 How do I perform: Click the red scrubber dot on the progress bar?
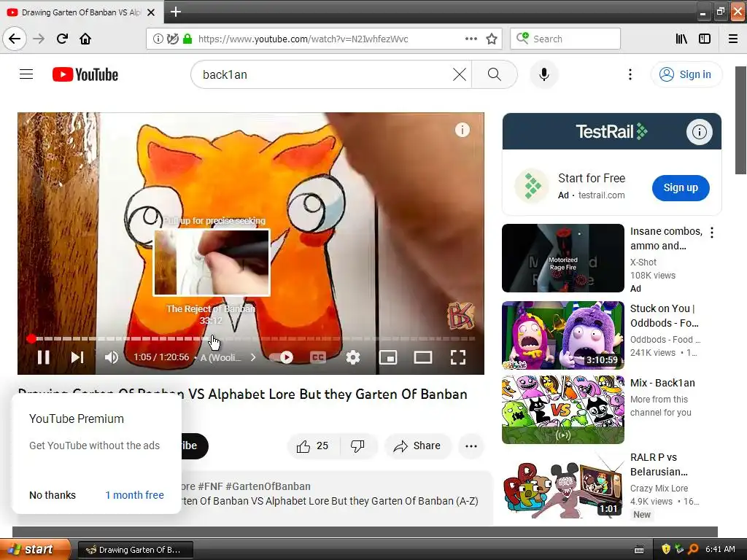(31, 338)
